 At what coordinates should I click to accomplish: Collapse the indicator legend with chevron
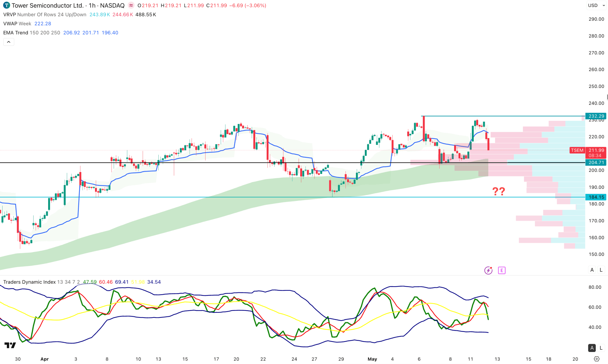pyautogui.click(x=9, y=42)
